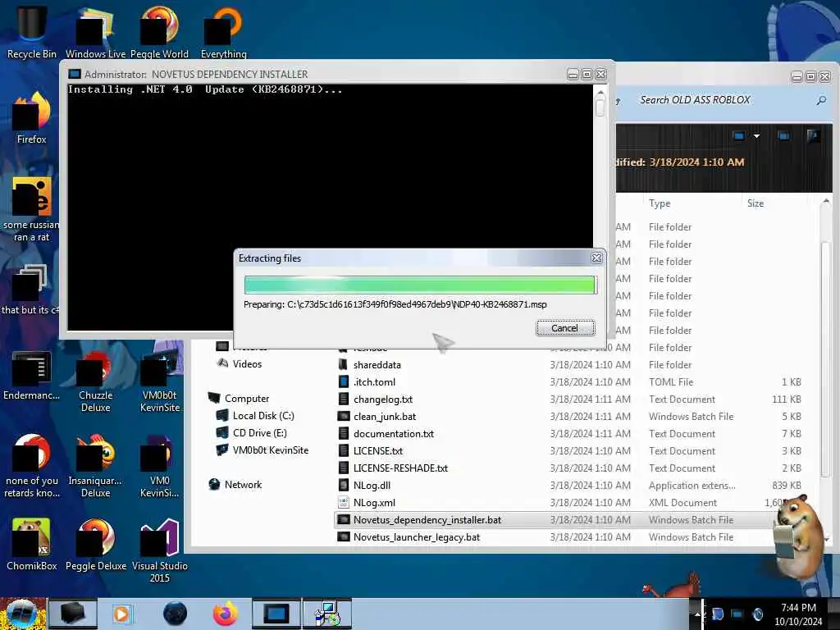Click the extraction progress bar
The image size is (840, 630).
[x=420, y=285]
